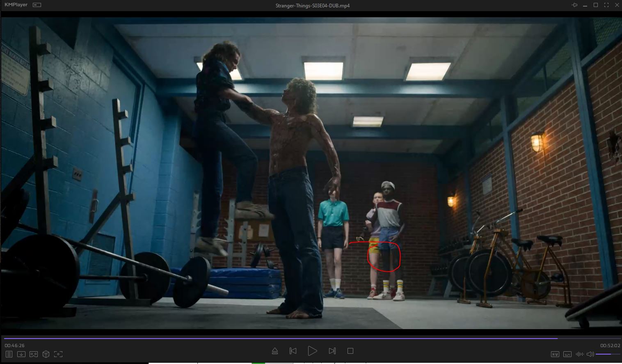Enable VR mode with the goggles icon
The width and height of the screenshot is (622, 364).
(34, 354)
